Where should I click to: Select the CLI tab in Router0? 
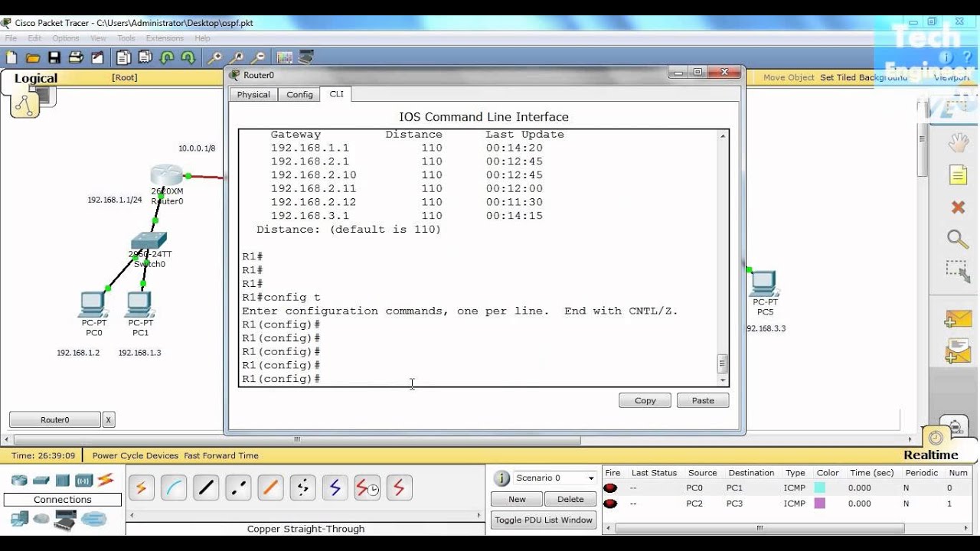coord(336,94)
